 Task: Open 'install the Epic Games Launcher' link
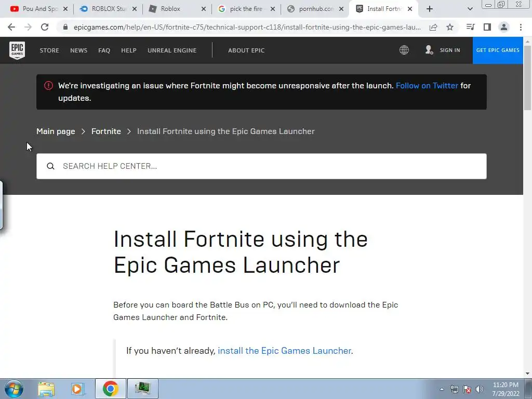point(284,351)
